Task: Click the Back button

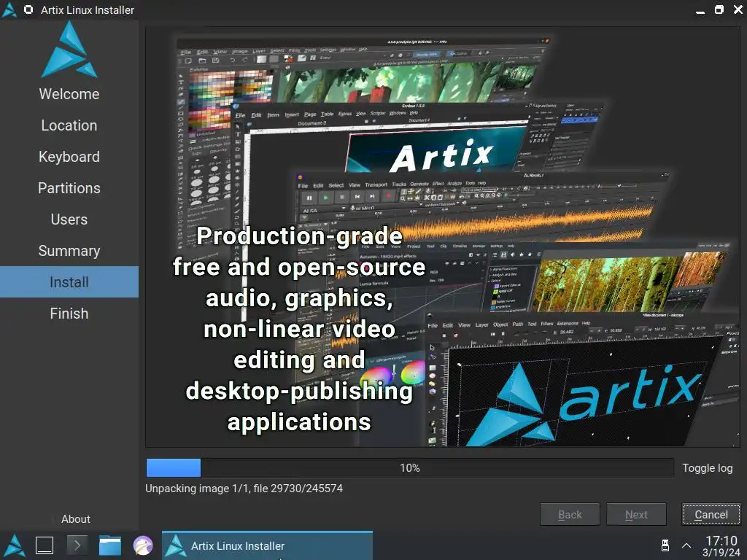Action: click(570, 514)
